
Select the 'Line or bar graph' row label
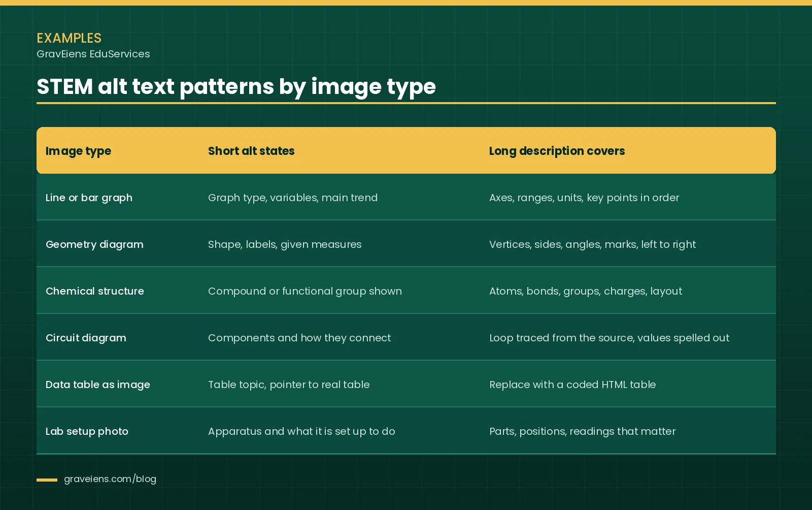pyautogui.click(x=89, y=198)
